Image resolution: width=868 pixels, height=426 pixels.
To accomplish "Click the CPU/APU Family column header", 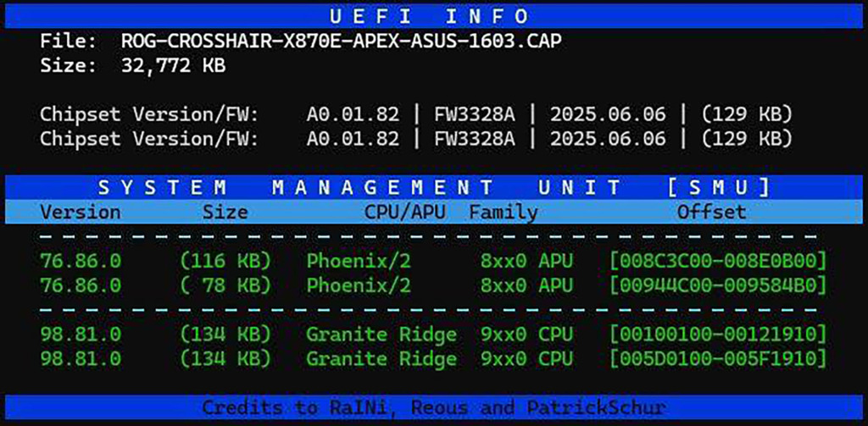I will [x=451, y=212].
